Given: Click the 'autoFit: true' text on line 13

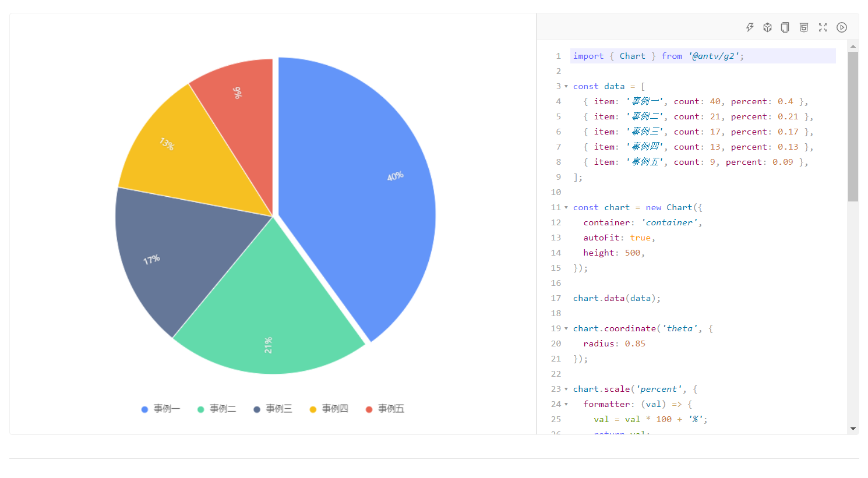Looking at the screenshot, I should pyautogui.click(x=617, y=238).
